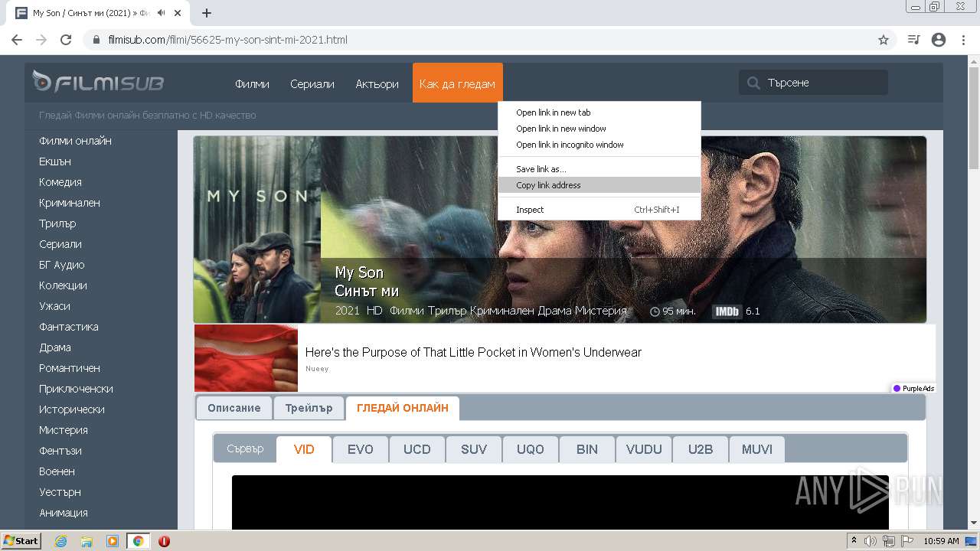Image resolution: width=980 pixels, height=551 pixels.
Task: Open Екшън sidebar category
Action: coord(55,161)
